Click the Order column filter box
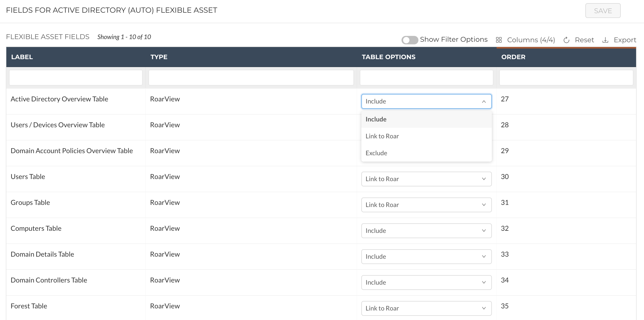 pyautogui.click(x=566, y=78)
